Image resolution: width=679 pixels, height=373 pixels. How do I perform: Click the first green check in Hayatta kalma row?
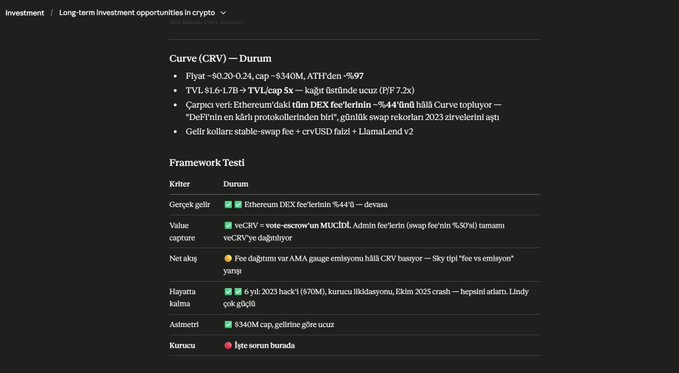228,292
